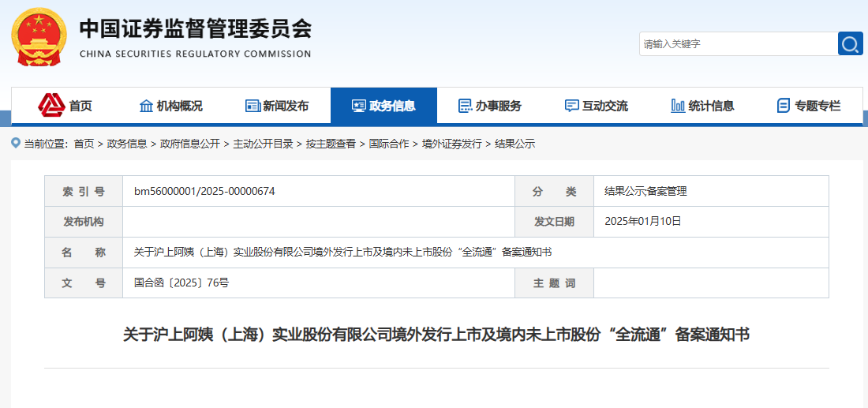Click the bar chart icon beside 统计信息

coord(678,106)
